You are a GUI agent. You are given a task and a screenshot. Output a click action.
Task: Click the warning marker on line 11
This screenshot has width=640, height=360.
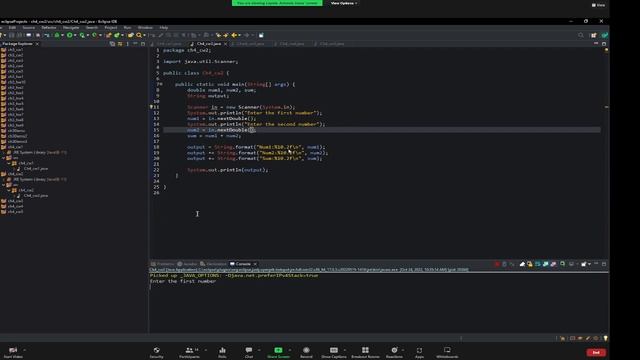click(151, 107)
